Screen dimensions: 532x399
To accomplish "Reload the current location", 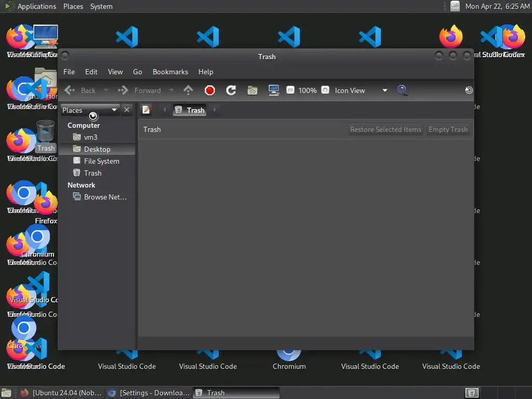I will [x=231, y=90].
